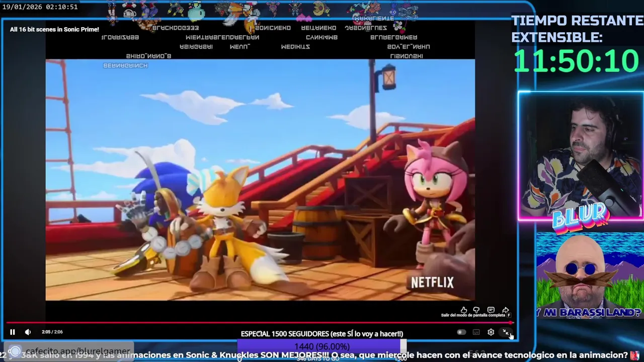644x362 pixels.
Task: Click the 11:50:10 countdown timer
Action: pyautogui.click(x=576, y=61)
